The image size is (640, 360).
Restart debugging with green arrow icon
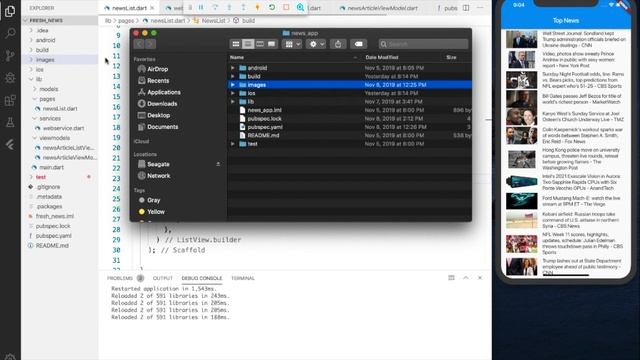271,7
